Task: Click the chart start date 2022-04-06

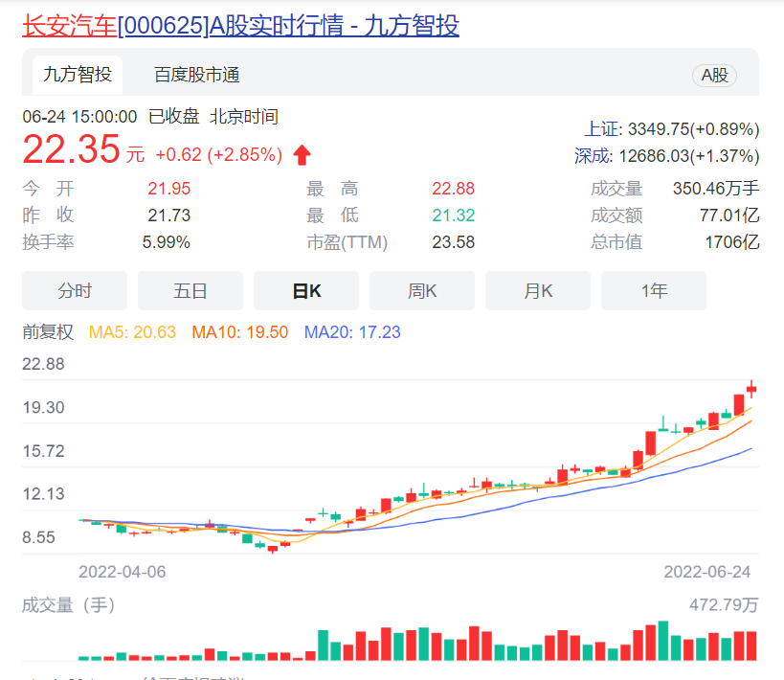Action: [122, 572]
